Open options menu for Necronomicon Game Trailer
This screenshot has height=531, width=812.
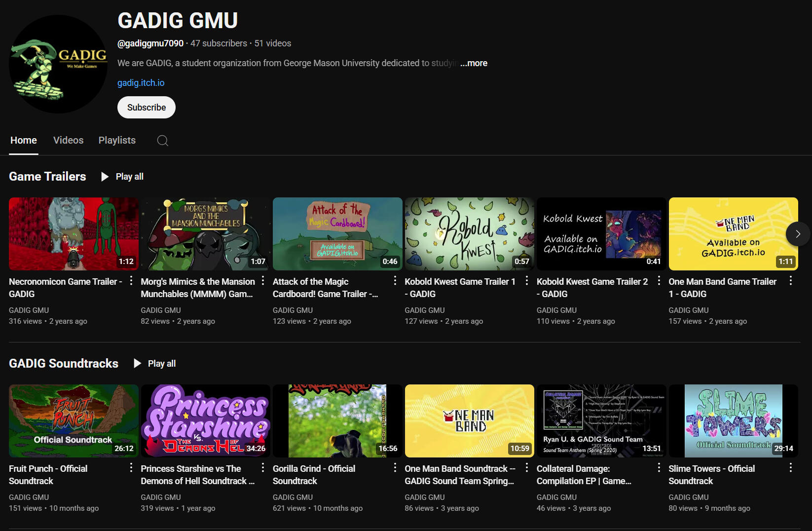(131, 281)
